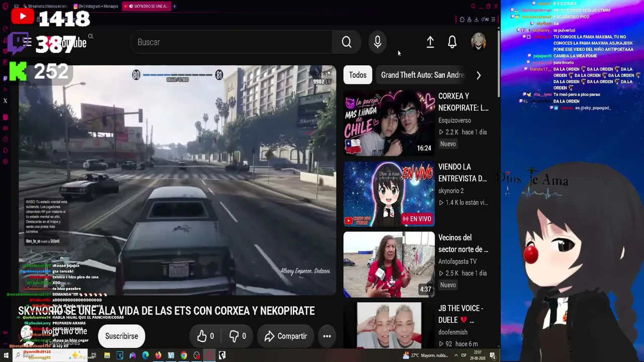The height and width of the screenshot is (362, 644).
Task: Like the video with thumbs up
Action: (x=205, y=336)
